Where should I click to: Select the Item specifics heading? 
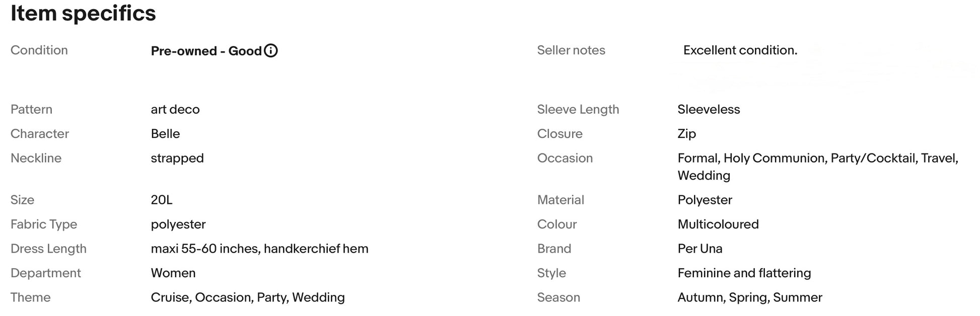[x=83, y=13]
